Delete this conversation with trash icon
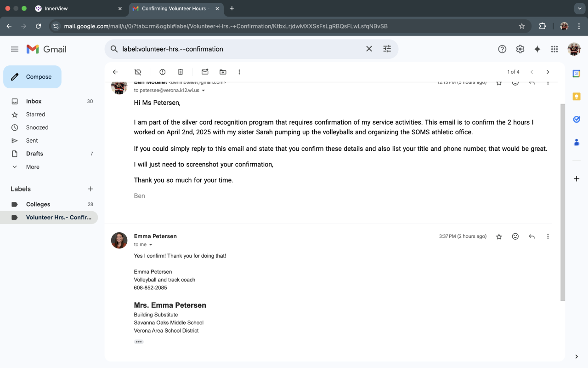 click(x=181, y=72)
